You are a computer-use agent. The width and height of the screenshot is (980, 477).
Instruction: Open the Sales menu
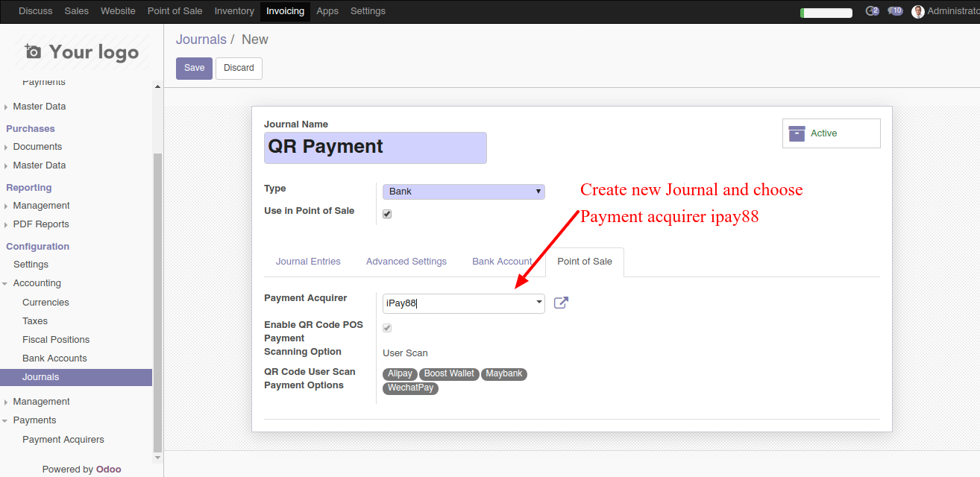[76, 11]
